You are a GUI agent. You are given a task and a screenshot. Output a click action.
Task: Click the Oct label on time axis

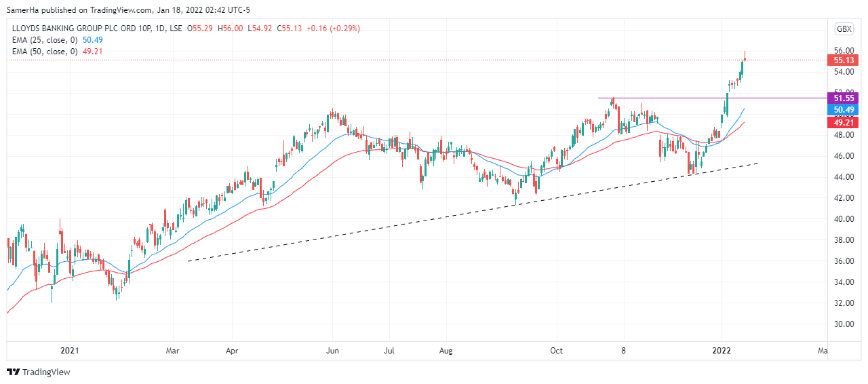pyautogui.click(x=556, y=351)
